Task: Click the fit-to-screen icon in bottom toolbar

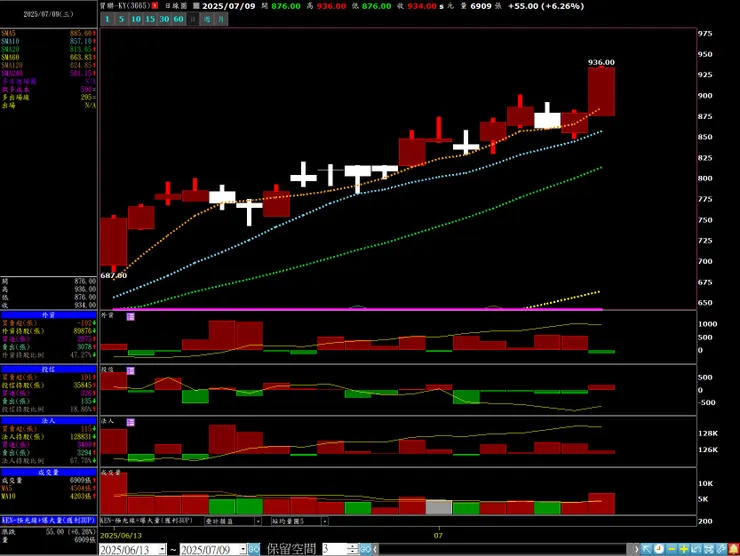Action: [708, 549]
